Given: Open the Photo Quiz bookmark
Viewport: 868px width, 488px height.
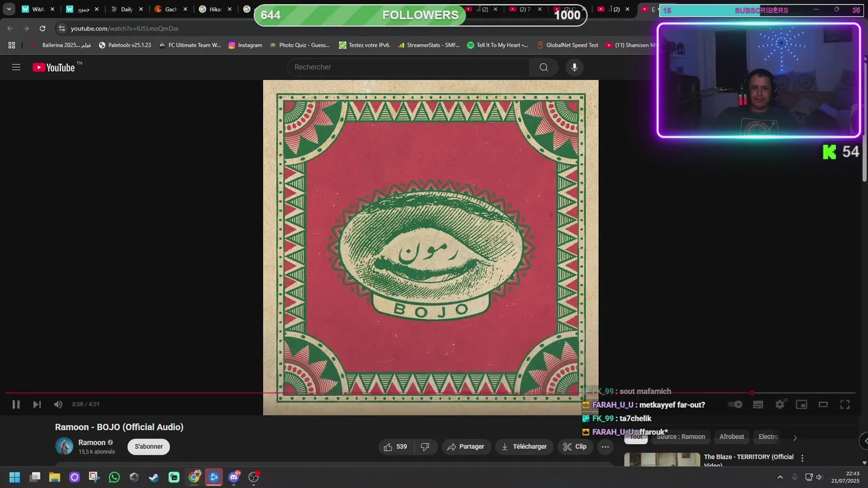Looking at the screenshot, I should coord(299,45).
